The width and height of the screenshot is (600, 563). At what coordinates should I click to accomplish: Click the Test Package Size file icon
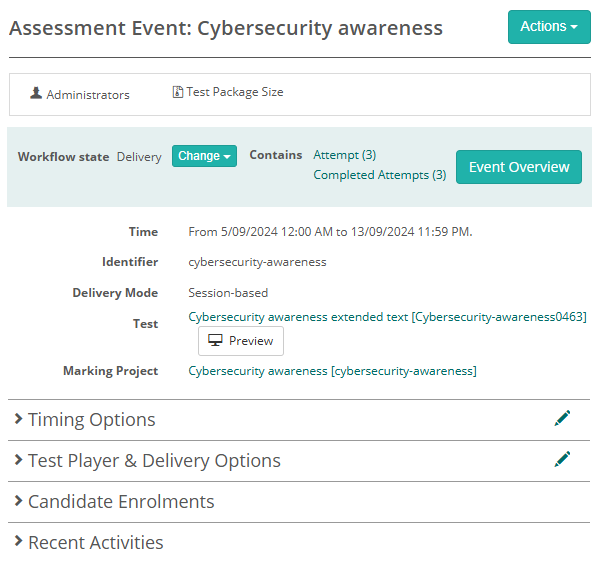click(177, 92)
